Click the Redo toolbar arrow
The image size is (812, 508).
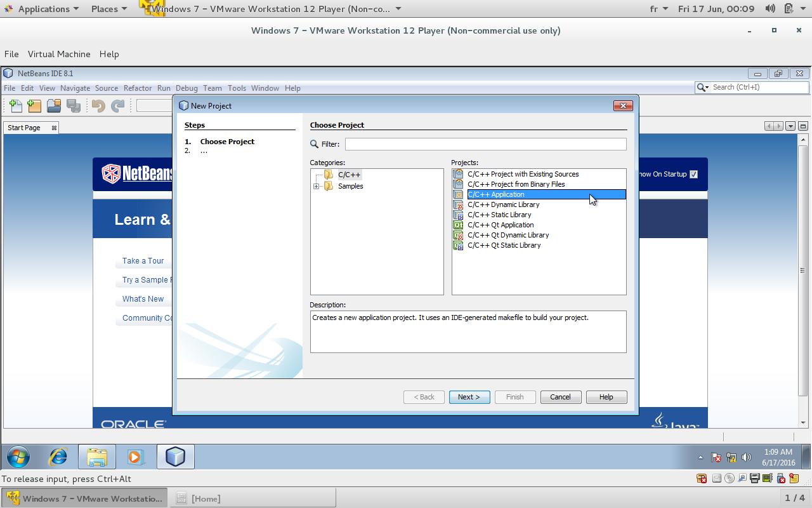pos(118,106)
